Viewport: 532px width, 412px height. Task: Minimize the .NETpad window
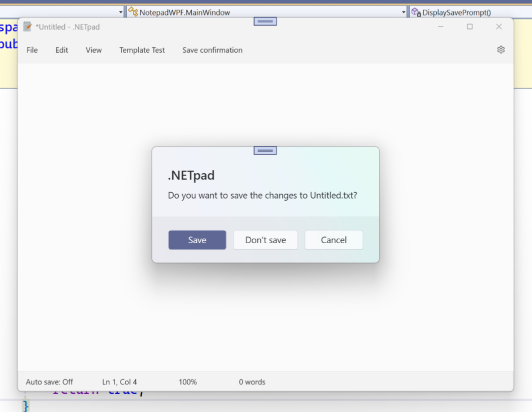(x=440, y=26)
